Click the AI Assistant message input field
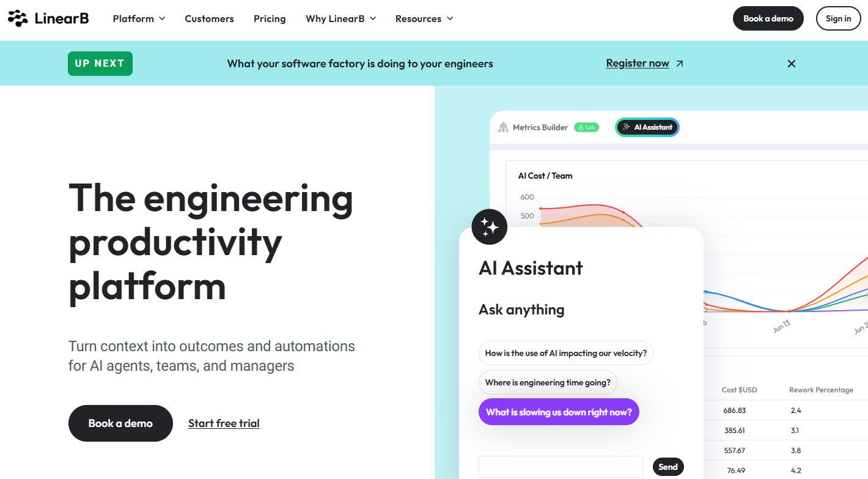 click(561, 467)
